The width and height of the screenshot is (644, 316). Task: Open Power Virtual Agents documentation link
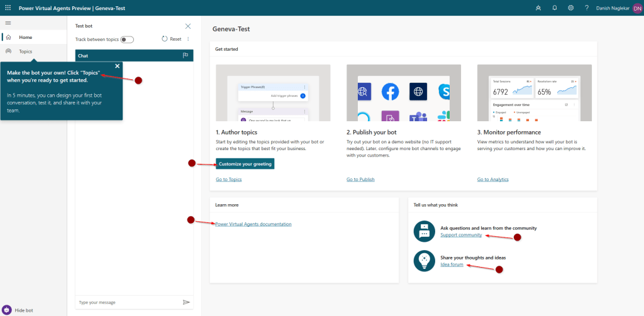253,224
